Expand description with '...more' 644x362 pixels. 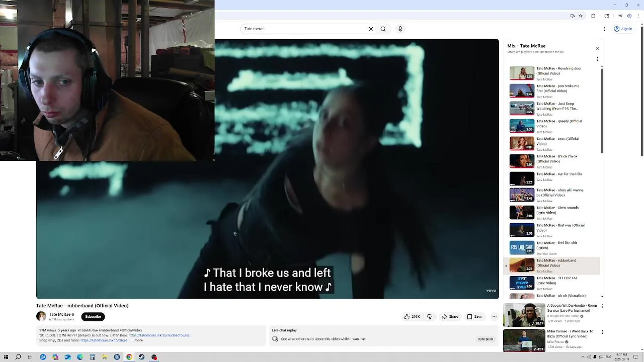click(x=137, y=340)
